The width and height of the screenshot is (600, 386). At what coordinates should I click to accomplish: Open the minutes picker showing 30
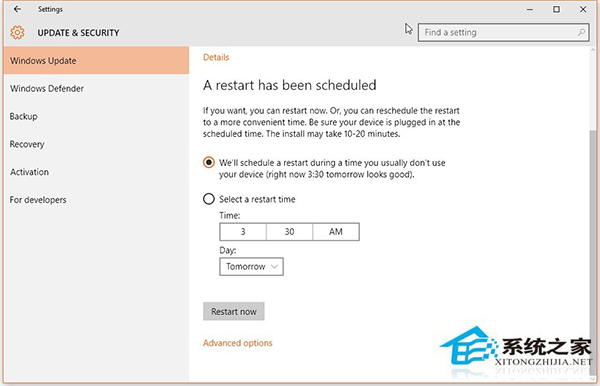(289, 232)
